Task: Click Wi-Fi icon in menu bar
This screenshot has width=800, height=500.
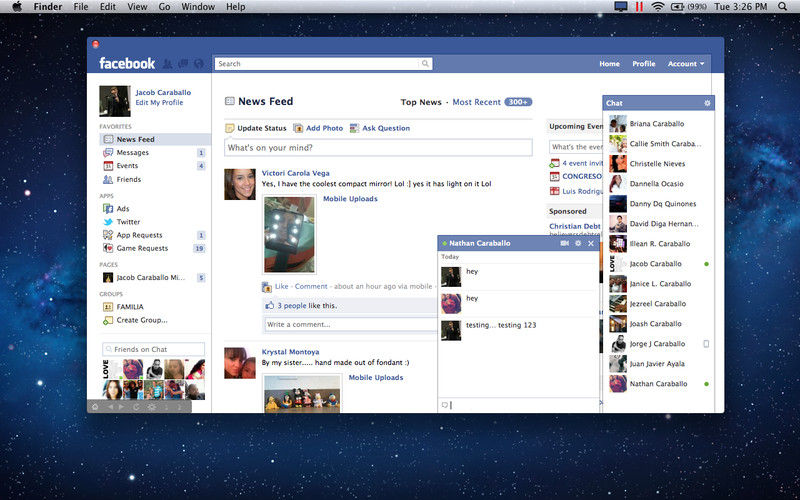Action: 658,7
